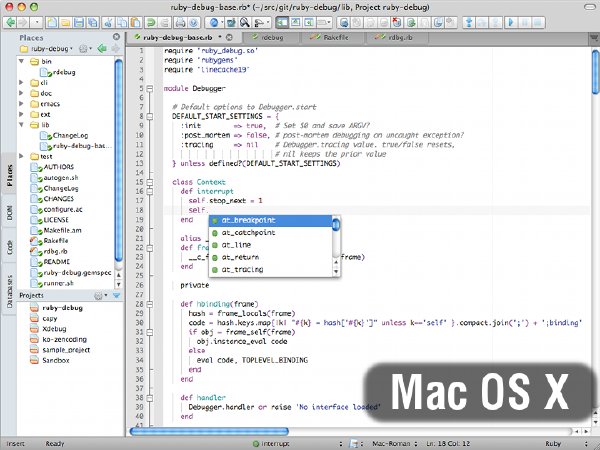Viewport: 600px width, 450px height.
Task: Close the Places panel with its X icon
Action: pyautogui.click(x=117, y=37)
